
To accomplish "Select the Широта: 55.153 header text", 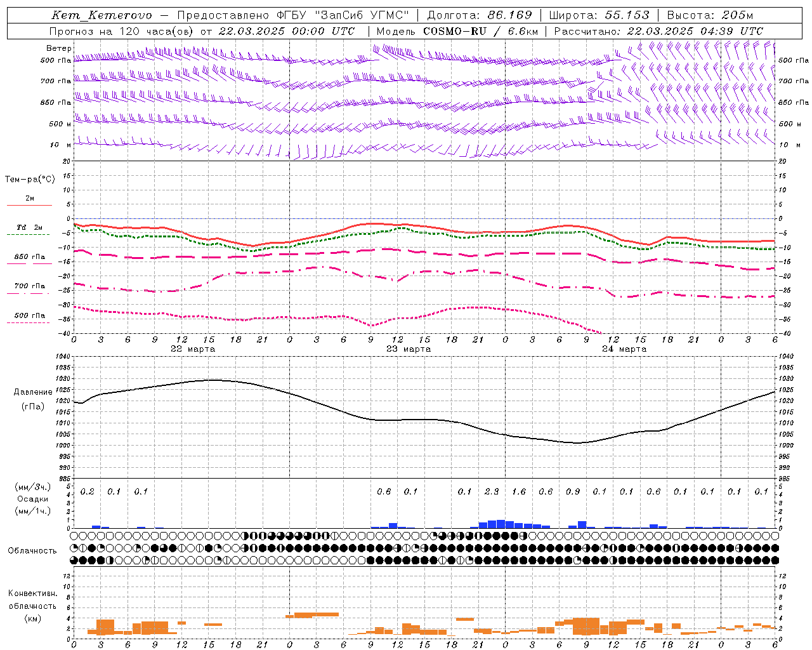I will 599,15.
